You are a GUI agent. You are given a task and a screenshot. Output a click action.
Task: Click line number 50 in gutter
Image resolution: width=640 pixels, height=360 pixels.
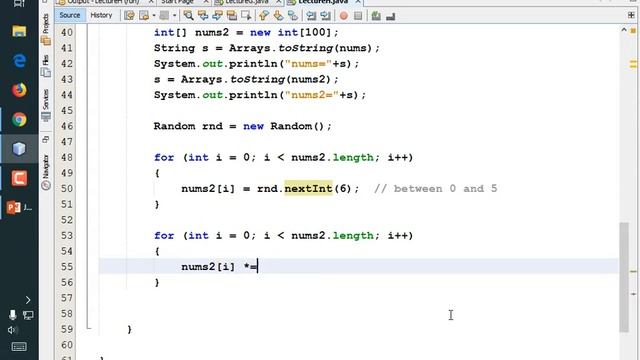coord(67,189)
